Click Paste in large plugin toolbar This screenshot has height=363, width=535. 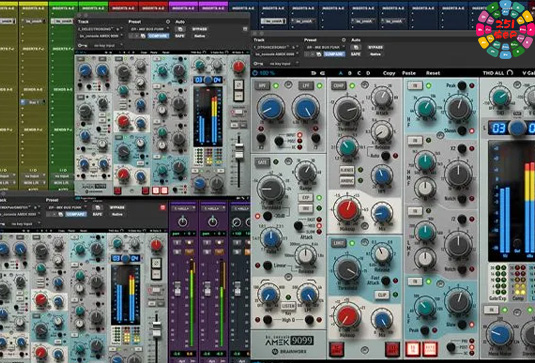click(409, 73)
